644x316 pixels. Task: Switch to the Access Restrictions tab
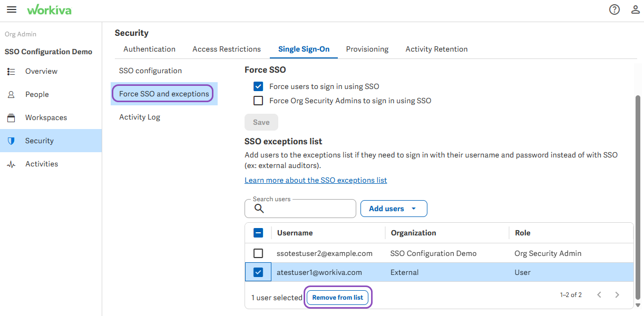[x=227, y=49]
